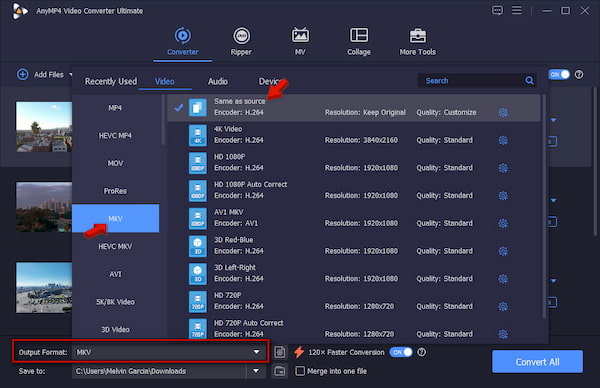Open the output folder icon

tap(280, 371)
